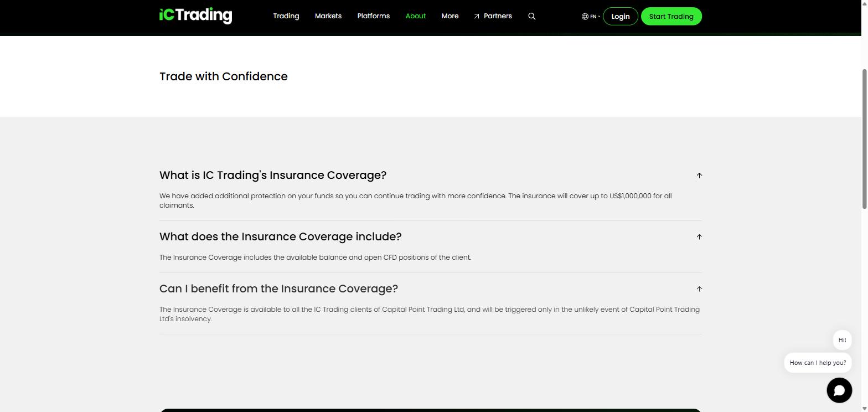Click the page vertical scrollbar thumb
The width and height of the screenshot is (868, 412).
[864, 139]
